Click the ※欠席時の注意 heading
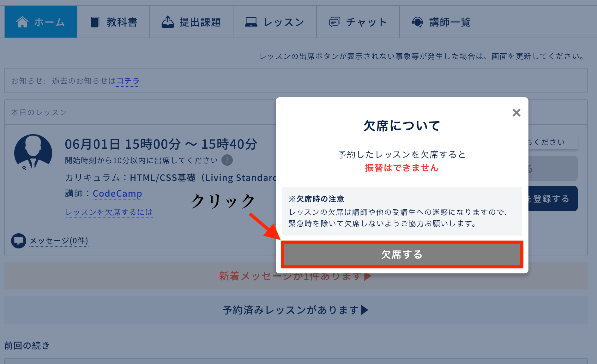This screenshot has height=364, width=597. [x=316, y=199]
